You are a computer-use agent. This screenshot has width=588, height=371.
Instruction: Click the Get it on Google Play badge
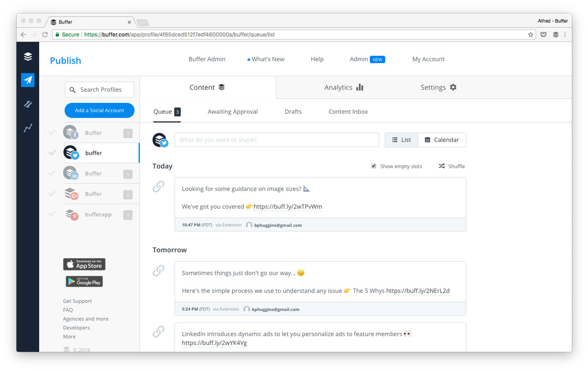point(84,281)
